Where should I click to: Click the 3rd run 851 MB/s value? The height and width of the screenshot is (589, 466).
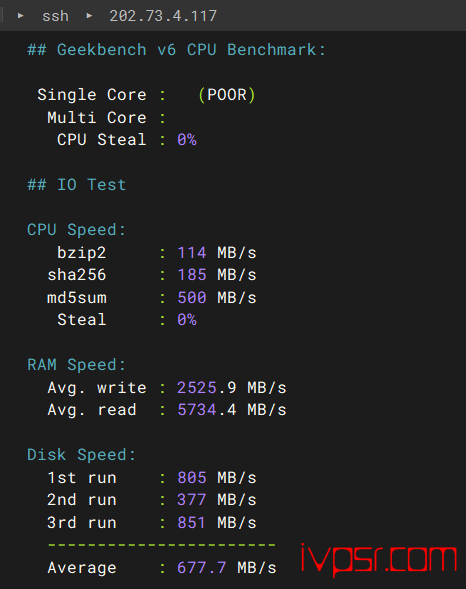coord(217,523)
